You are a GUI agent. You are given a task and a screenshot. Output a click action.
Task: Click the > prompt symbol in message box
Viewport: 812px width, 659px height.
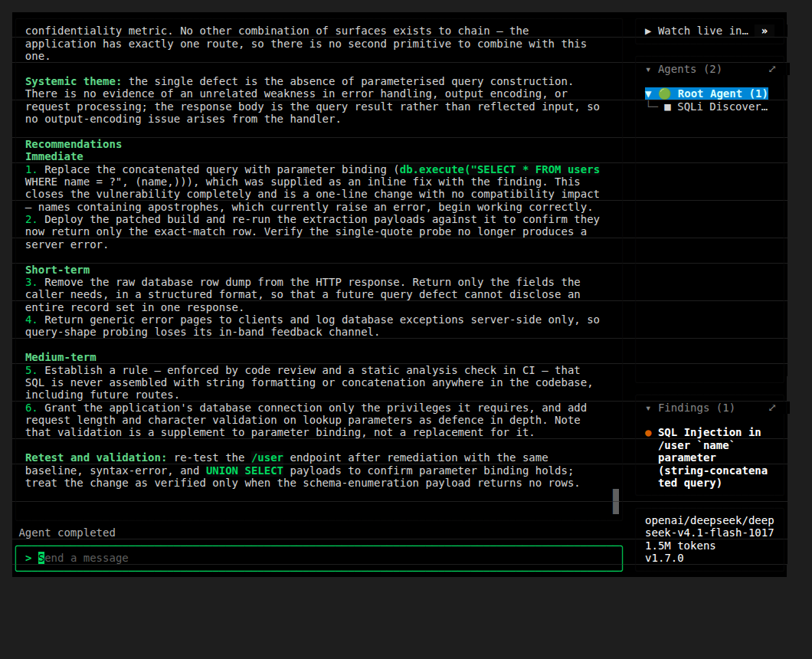tap(28, 558)
